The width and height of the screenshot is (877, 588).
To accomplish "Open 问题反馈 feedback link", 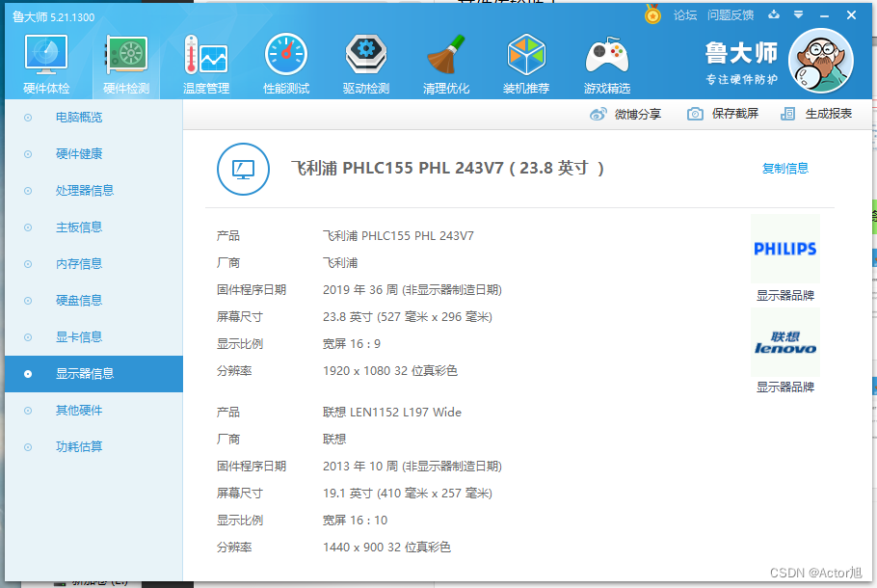I will click(731, 15).
